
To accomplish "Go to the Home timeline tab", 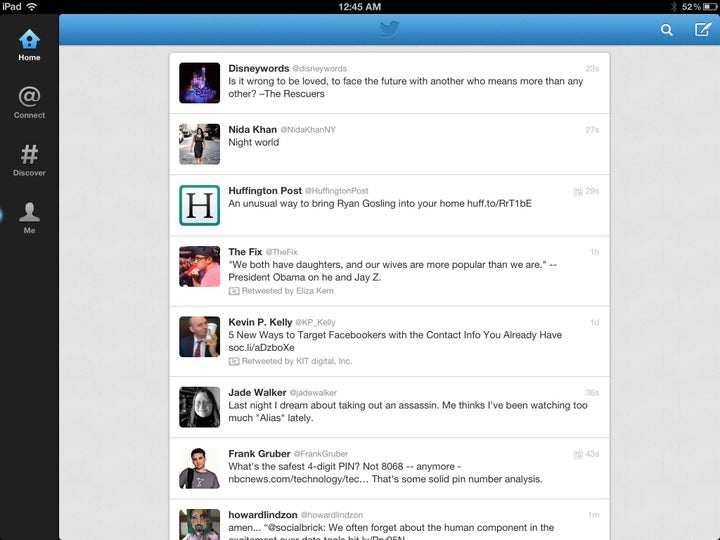I will click(29, 45).
